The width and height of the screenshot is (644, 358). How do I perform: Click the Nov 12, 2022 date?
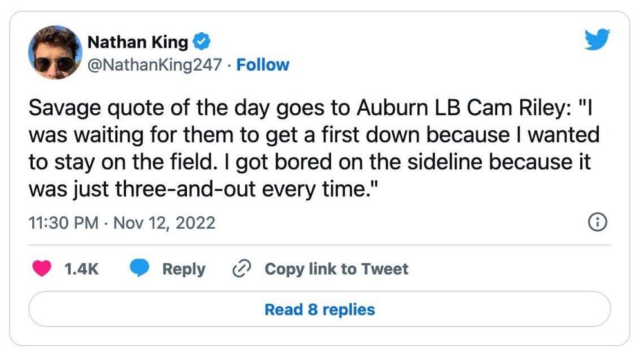coord(164,223)
